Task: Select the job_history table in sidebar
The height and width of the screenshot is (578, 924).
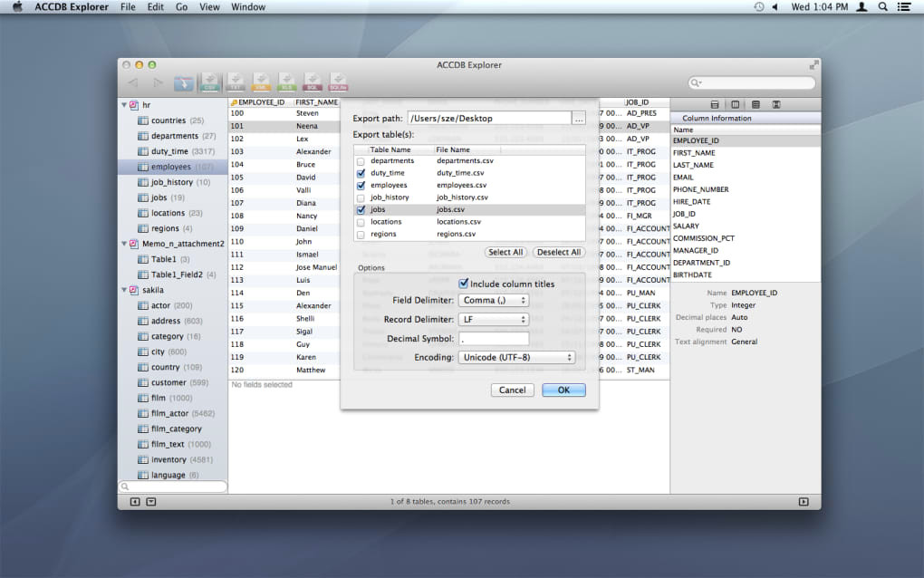Action: click(173, 182)
